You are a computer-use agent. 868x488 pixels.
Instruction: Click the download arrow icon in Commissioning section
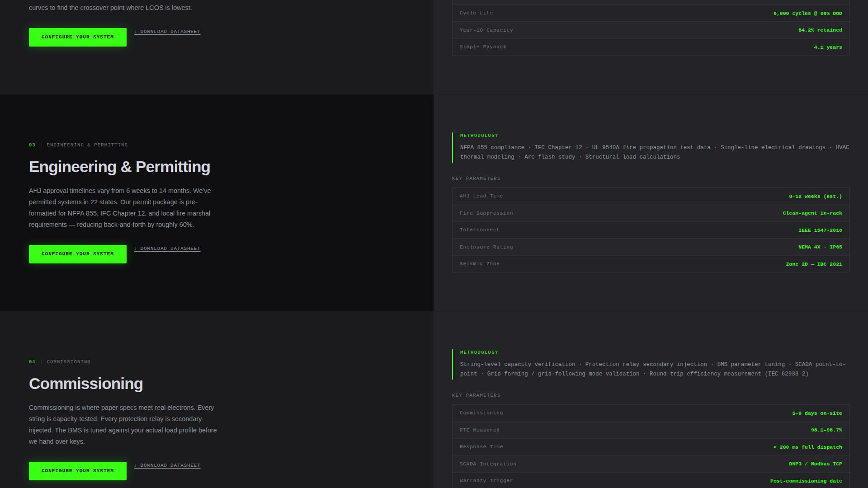pos(136,465)
